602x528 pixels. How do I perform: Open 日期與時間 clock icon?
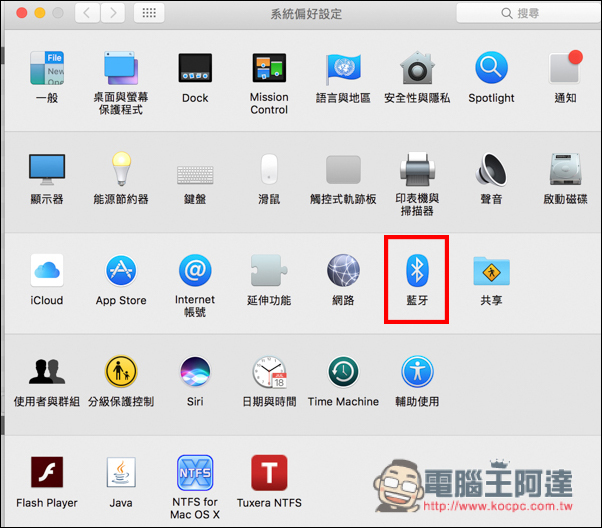pos(269,372)
